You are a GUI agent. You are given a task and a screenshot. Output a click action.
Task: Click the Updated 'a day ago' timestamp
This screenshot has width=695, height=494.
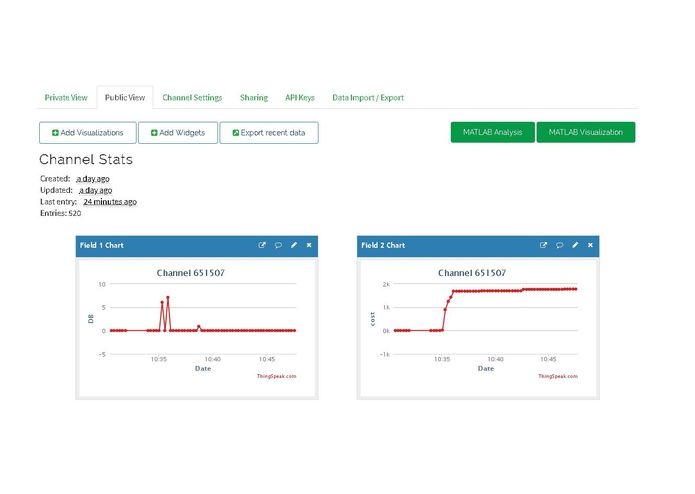pyautogui.click(x=95, y=190)
